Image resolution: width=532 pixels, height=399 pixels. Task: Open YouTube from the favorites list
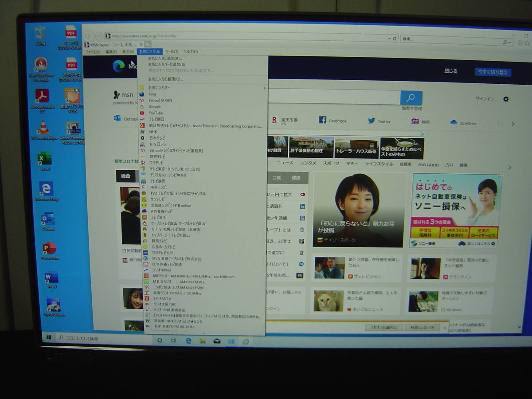(x=156, y=113)
